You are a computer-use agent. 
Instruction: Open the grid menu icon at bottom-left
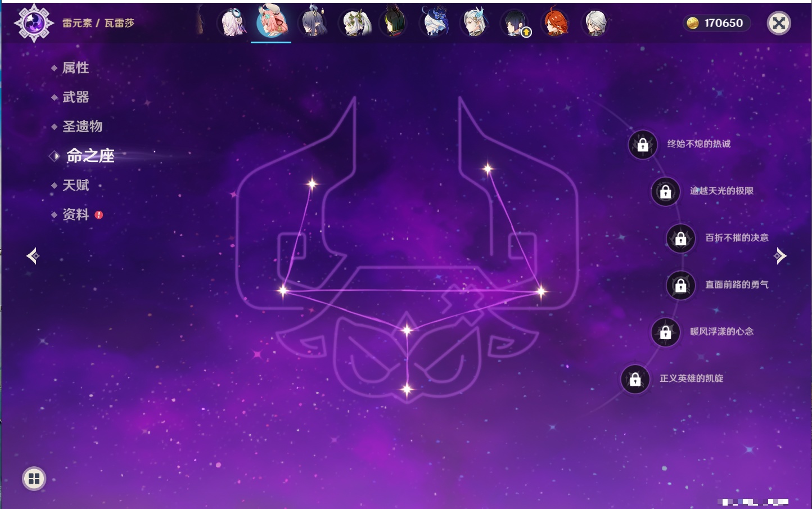point(34,479)
